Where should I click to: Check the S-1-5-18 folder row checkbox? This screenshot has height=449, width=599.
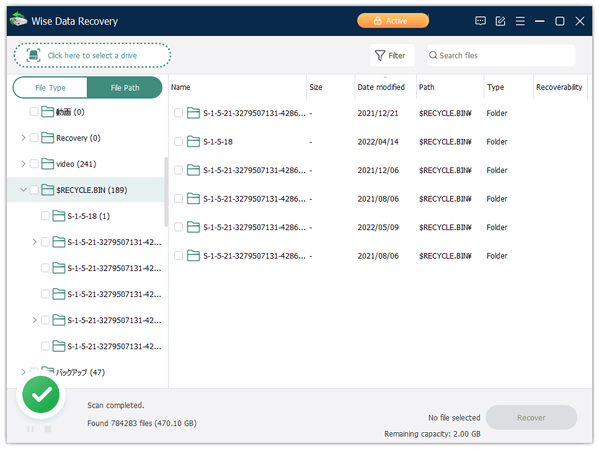(178, 142)
